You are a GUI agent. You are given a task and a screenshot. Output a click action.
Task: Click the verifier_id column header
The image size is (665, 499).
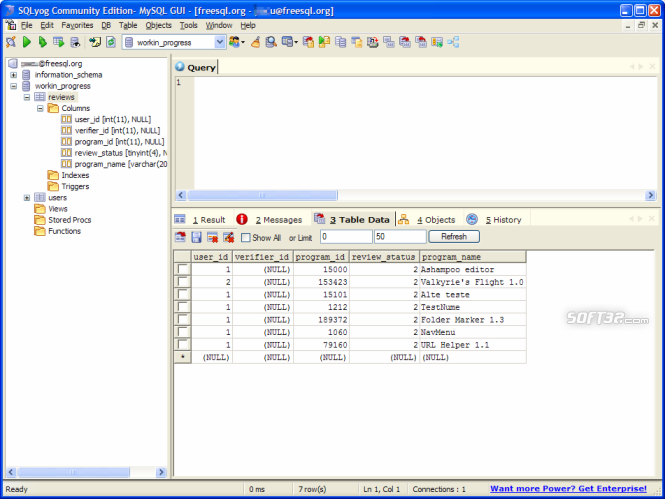click(x=262, y=256)
